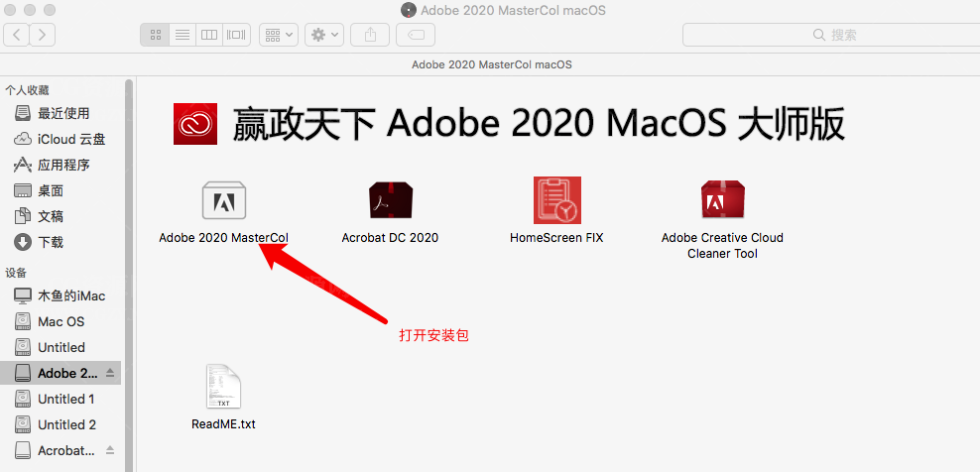Focus the 搜索 search field
Viewport: 980px width, 472px height.
(830, 35)
